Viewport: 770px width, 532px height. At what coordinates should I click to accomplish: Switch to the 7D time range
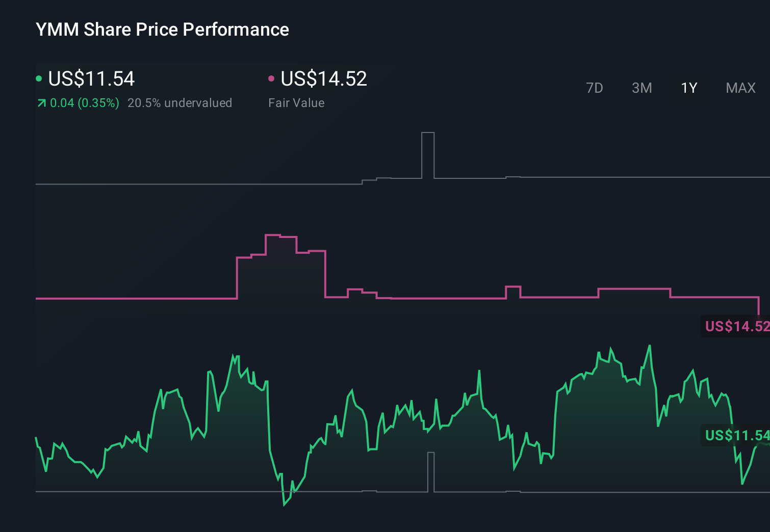(595, 88)
